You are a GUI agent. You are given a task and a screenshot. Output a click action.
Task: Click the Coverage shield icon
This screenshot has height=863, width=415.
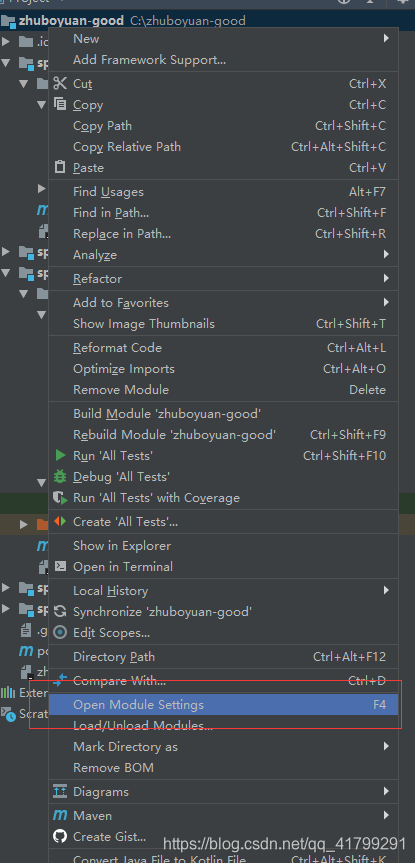pyautogui.click(x=59, y=498)
